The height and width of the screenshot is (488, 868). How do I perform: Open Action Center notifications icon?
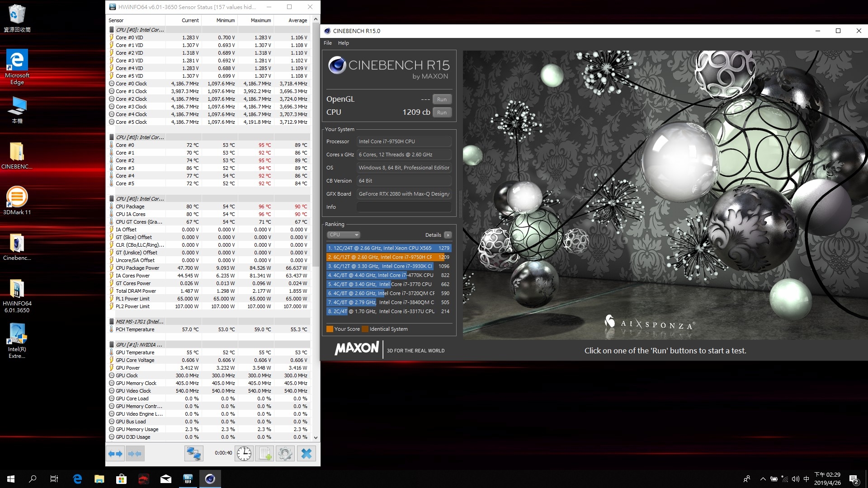pyautogui.click(x=854, y=479)
